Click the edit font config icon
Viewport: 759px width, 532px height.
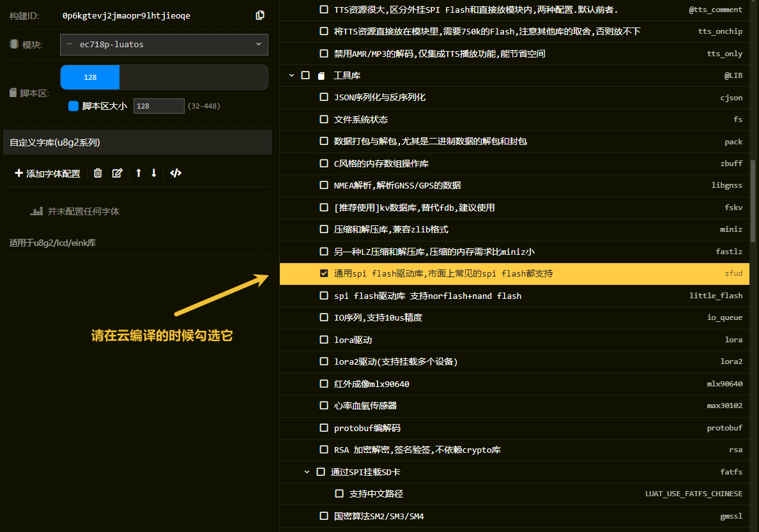[118, 173]
